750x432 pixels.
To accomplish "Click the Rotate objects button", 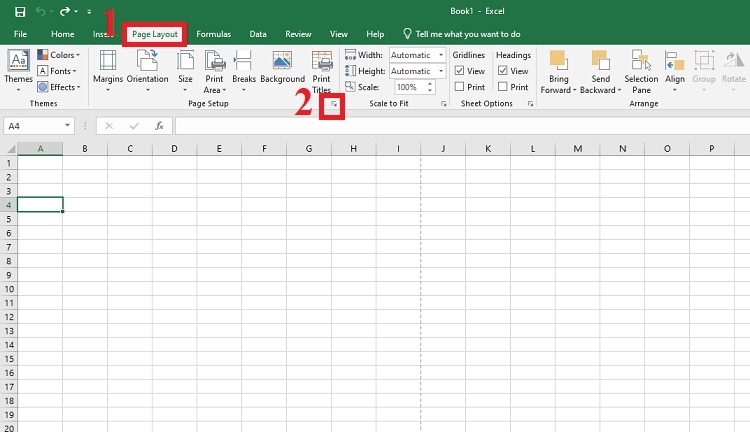I will click(733, 71).
